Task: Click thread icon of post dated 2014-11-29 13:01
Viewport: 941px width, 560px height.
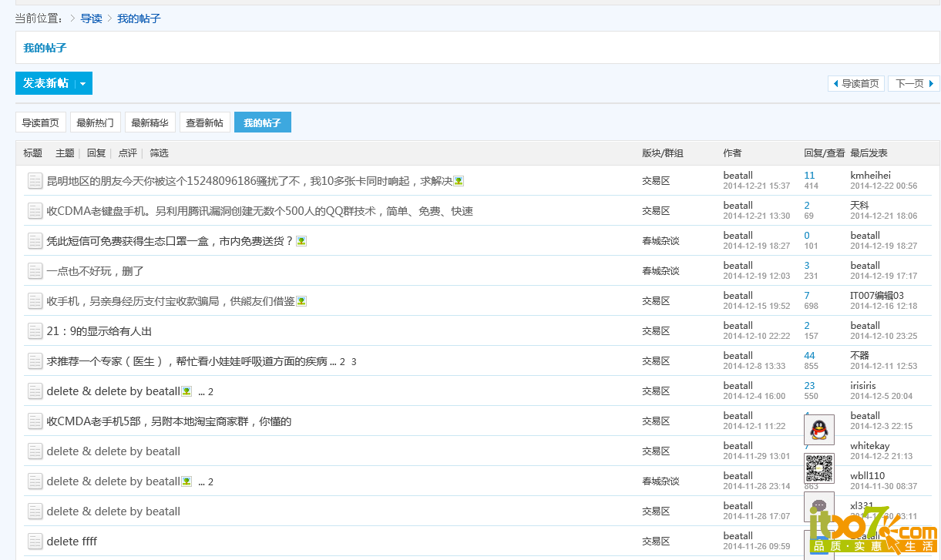Action: pyautogui.click(x=35, y=451)
